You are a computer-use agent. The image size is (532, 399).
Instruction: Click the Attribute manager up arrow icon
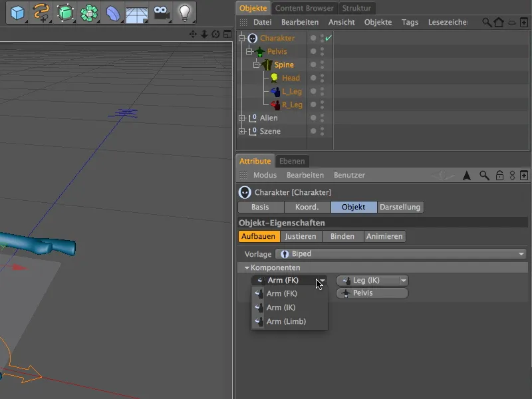[467, 176]
